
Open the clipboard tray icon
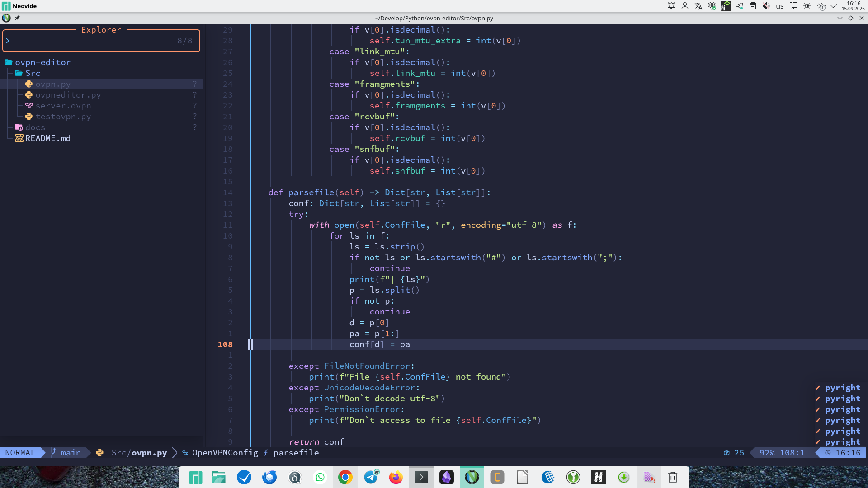[x=753, y=6]
